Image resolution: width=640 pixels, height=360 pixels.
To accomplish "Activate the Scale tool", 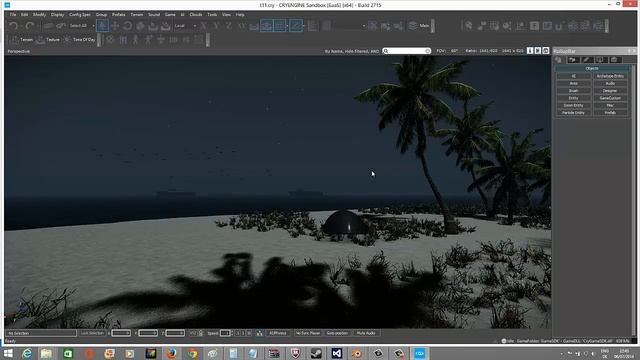I will pos(140,26).
